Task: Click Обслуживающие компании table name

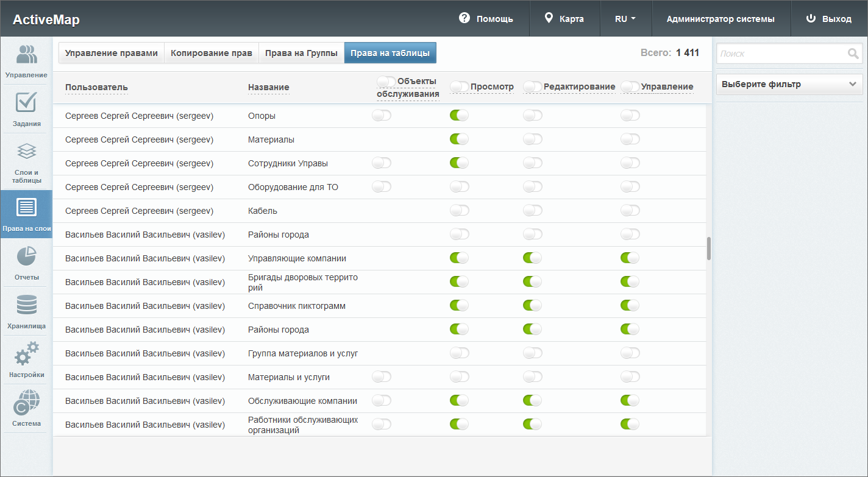Action: [x=302, y=401]
